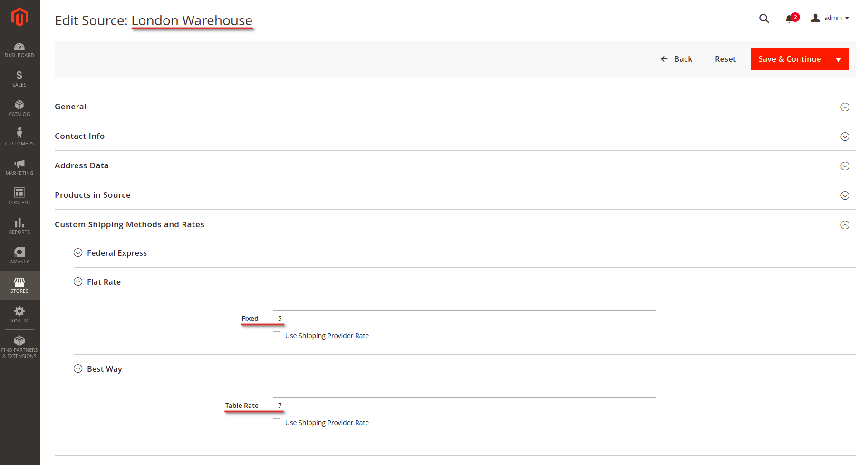Click the Edit Source page title
Image resolution: width=868 pixels, height=465 pixels.
coord(154,20)
